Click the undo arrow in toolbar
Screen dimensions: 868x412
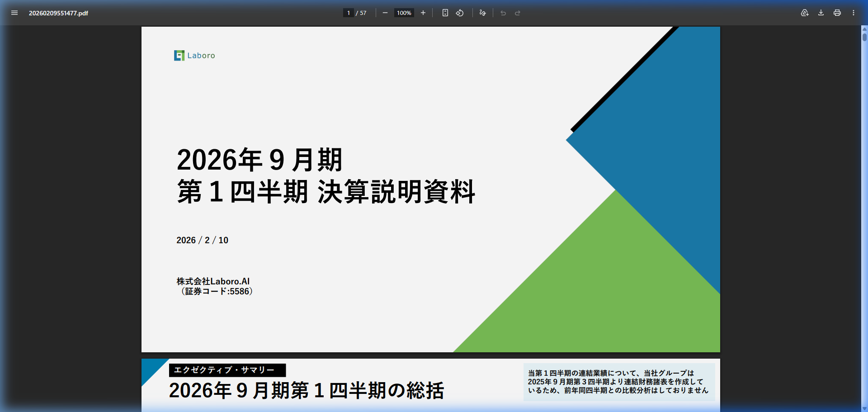tap(503, 13)
